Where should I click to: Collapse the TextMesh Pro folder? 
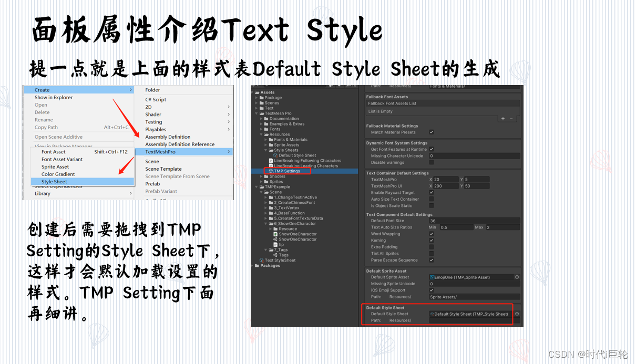(257, 113)
